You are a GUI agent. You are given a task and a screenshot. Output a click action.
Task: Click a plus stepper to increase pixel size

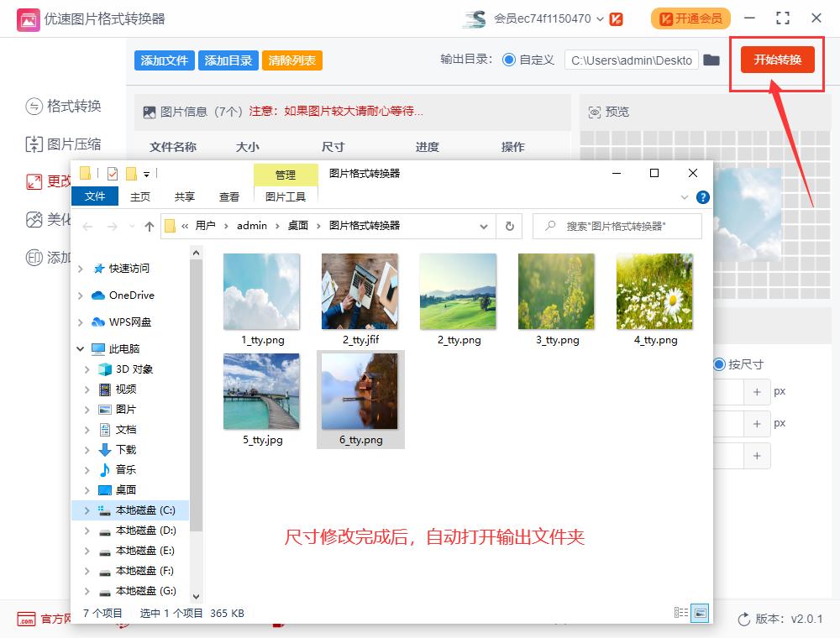[x=756, y=391]
